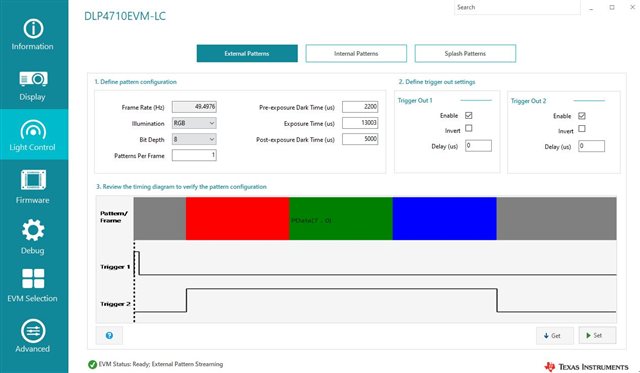Toggle Trigger Out 1 Enable checkbox

(x=469, y=115)
